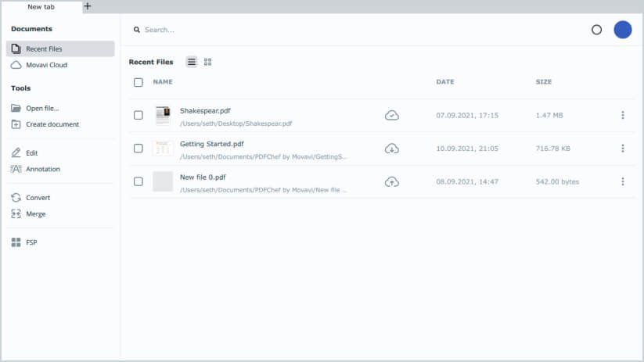Open more options for Shakespear.pdf
This screenshot has width=644, height=362.
pos(622,116)
